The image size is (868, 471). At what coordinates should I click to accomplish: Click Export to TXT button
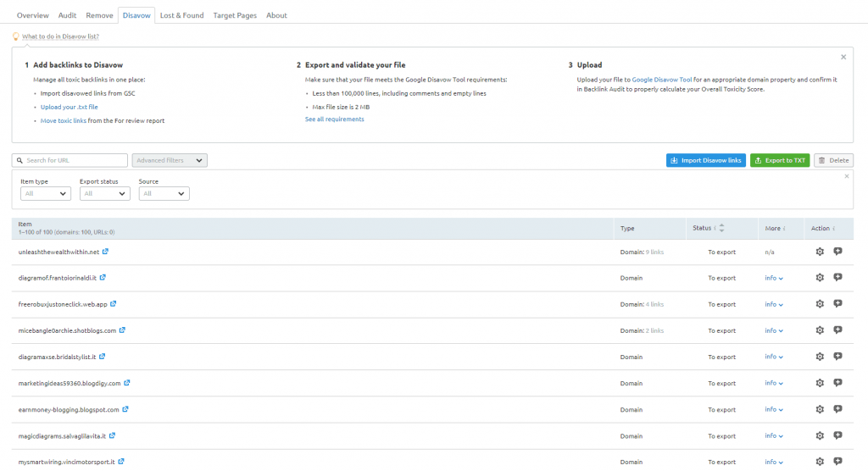780,160
